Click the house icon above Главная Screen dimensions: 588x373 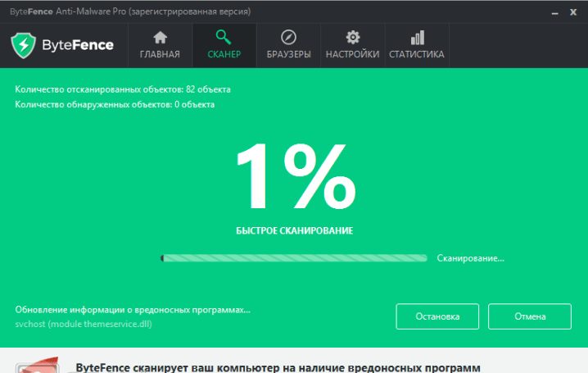(160, 38)
